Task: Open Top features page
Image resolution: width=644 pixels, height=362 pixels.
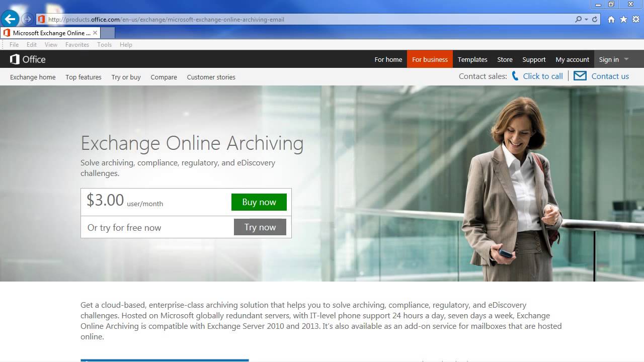Action: pyautogui.click(x=84, y=77)
